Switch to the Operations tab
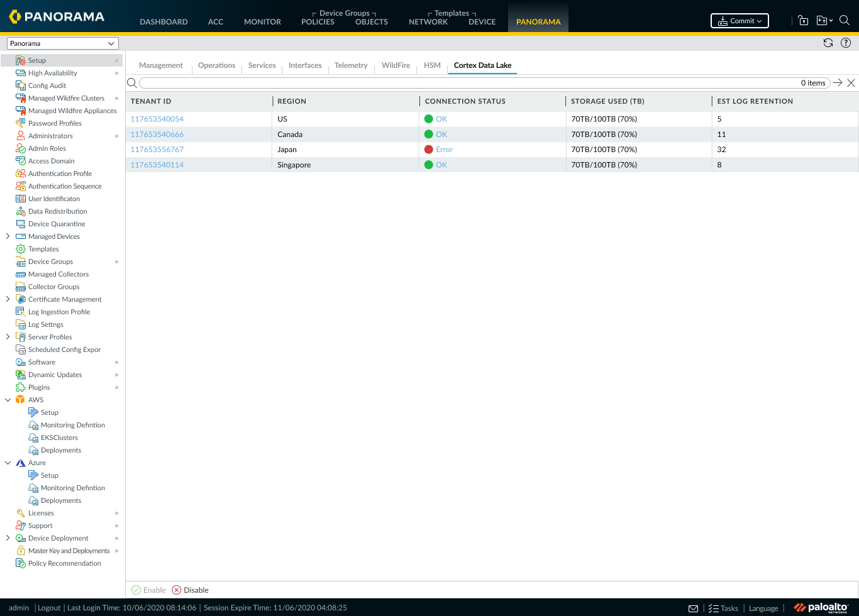859x616 pixels. [x=216, y=65]
